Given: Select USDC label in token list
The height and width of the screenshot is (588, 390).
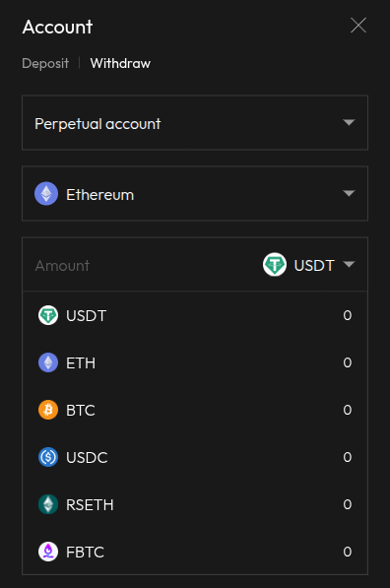Looking at the screenshot, I should (x=87, y=457).
